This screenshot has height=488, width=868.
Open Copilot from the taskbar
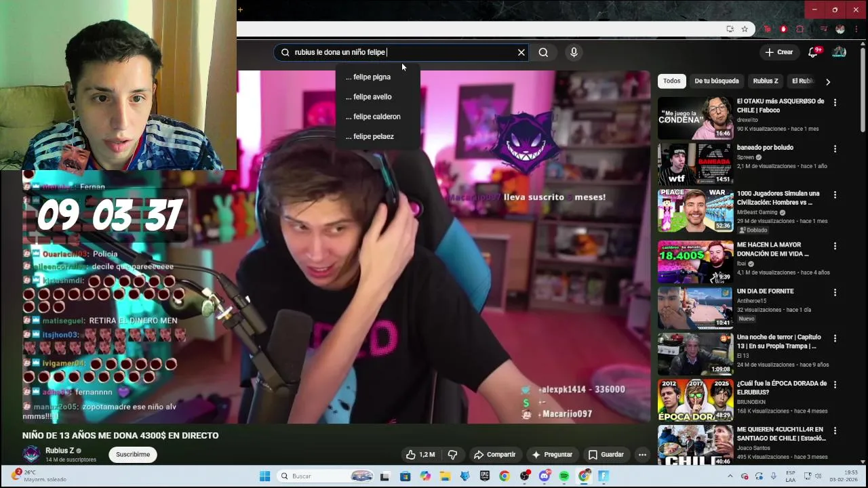coord(425,476)
